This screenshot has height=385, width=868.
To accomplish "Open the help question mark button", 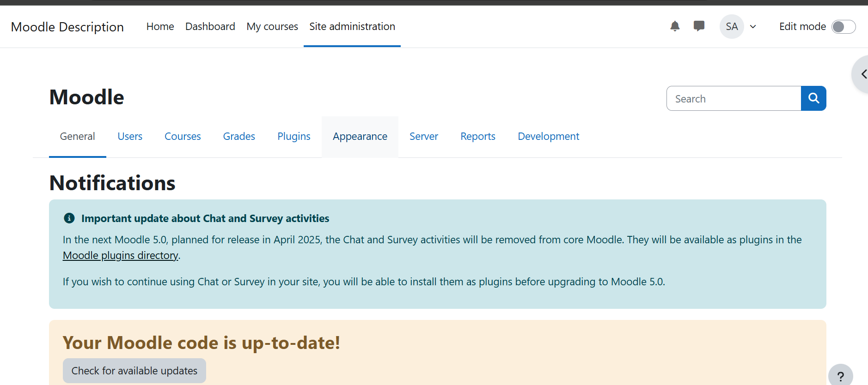I will tap(840, 376).
